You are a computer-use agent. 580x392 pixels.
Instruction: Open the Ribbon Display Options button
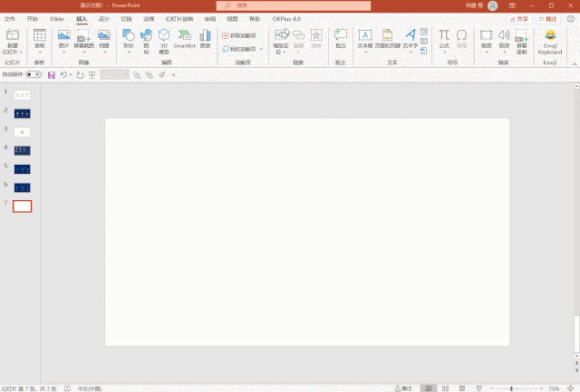[512, 5]
